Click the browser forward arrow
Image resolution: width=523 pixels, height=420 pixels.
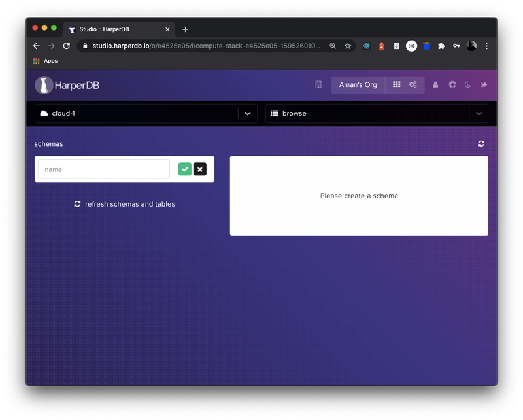point(52,46)
